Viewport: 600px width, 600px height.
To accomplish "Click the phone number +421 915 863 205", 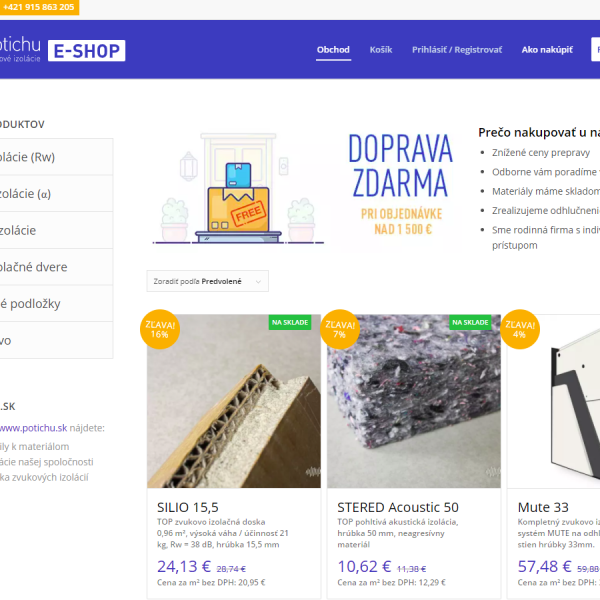I will (x=39, y=7).
